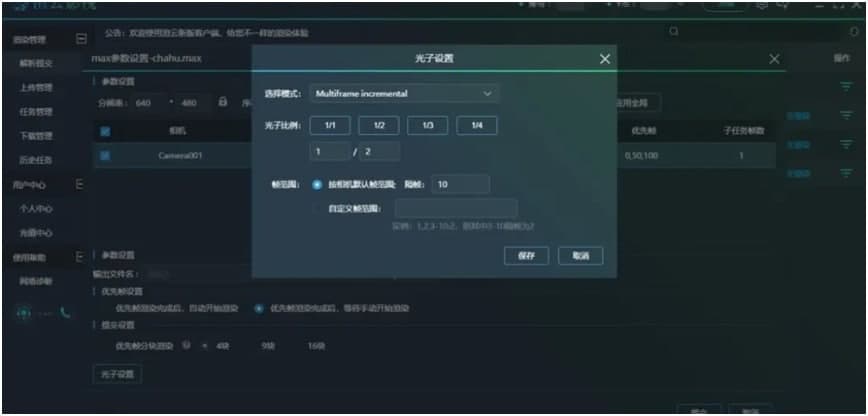Select wait-for-manual-start priority frame radio
The width and height of the screenshot is (868, 416).
point(259,308)
